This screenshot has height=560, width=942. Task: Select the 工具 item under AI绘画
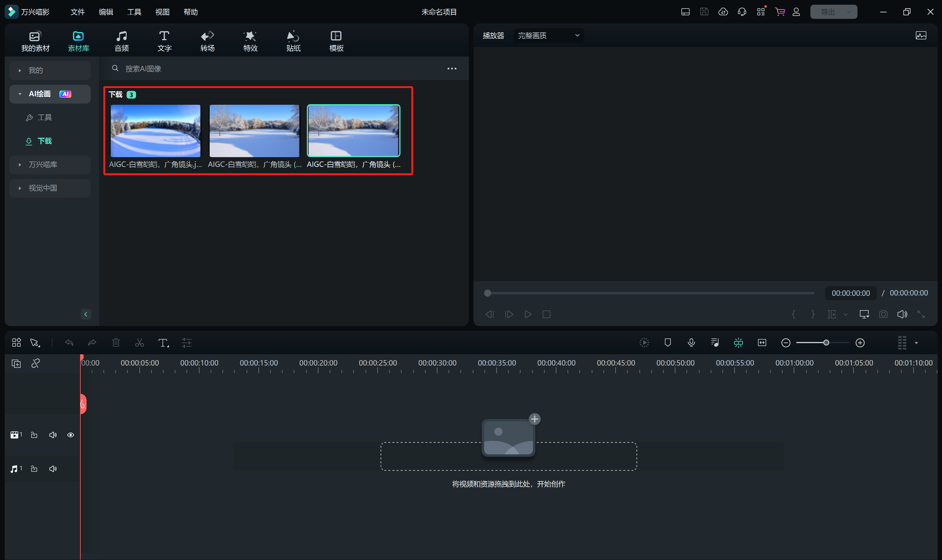[44, 117]
